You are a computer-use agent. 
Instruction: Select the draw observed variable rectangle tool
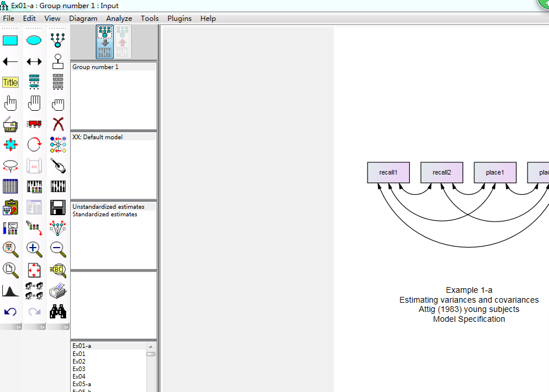coord(10,41)
